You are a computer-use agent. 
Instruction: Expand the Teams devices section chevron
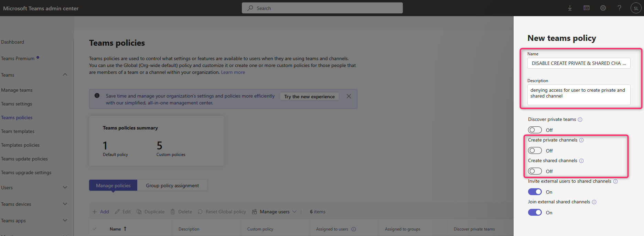tap(65, 204)
